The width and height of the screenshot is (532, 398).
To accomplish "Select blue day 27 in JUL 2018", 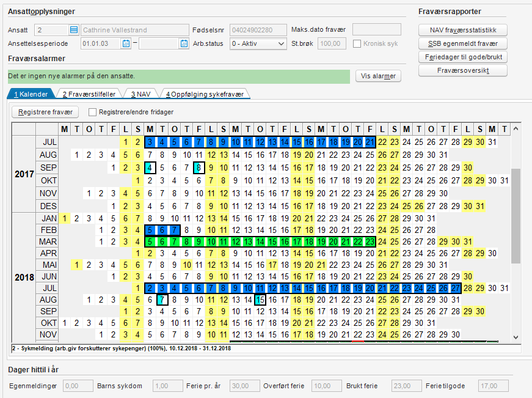I will pos(455,289).
